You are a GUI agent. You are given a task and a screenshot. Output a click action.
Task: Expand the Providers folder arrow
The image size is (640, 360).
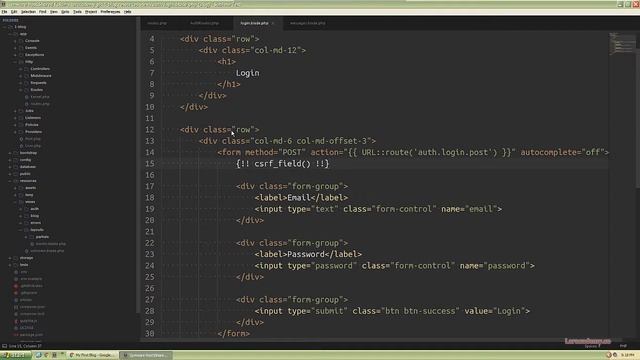15,132
